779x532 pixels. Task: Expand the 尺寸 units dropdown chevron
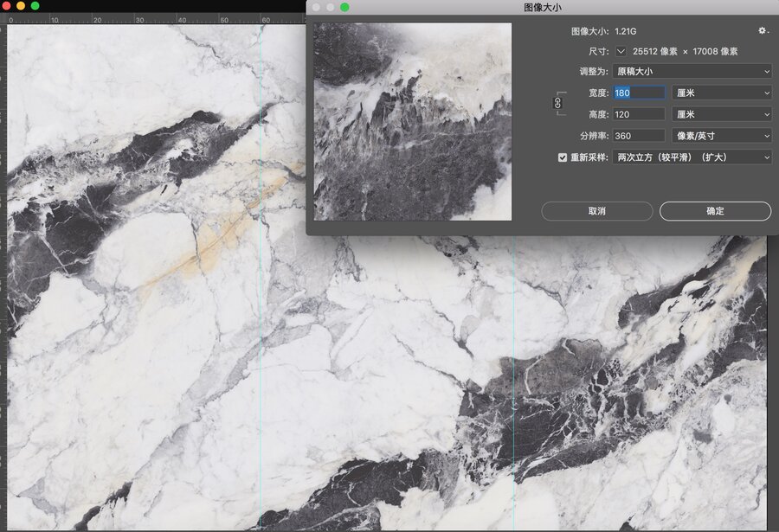(x=621, y=51)
